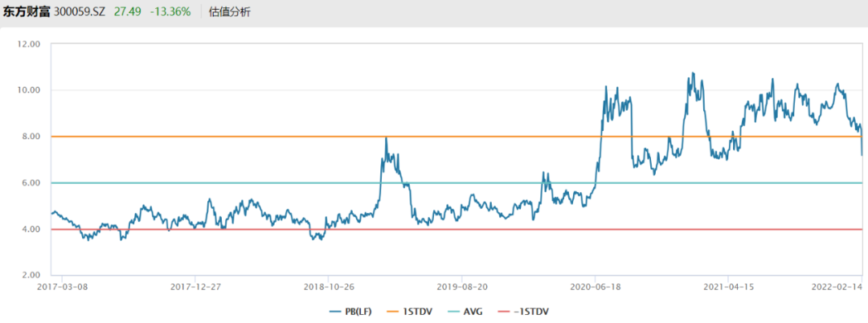Click the 2017-03-08 date axis label
868x323 pixels.
point(62,285)
